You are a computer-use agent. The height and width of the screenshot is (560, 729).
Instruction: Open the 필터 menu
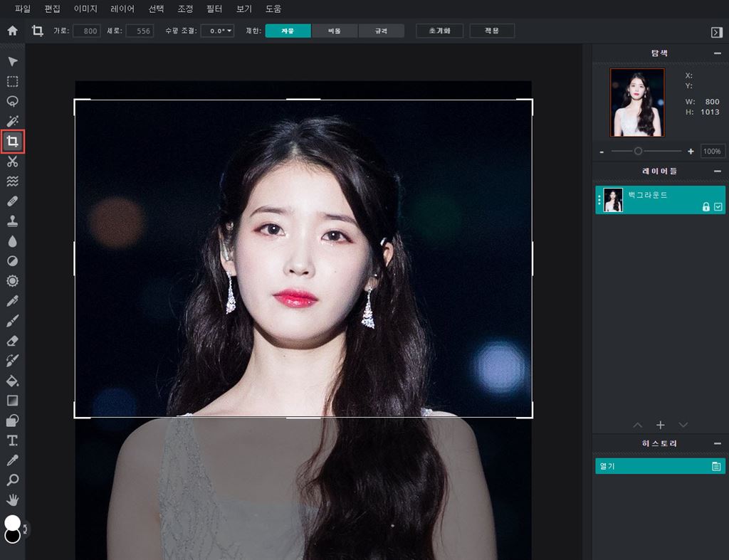click(214, 9)
